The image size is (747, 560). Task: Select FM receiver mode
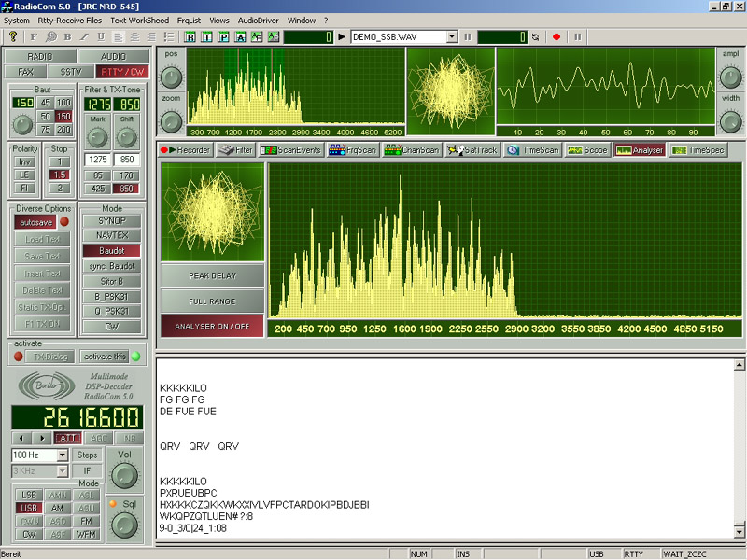86,522
